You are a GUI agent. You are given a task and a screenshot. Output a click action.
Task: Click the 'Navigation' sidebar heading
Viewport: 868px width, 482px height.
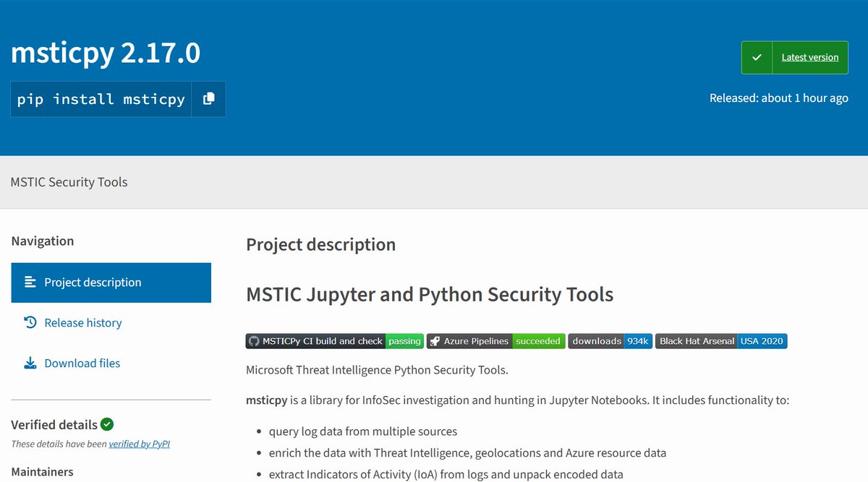[x=43, y=241]
